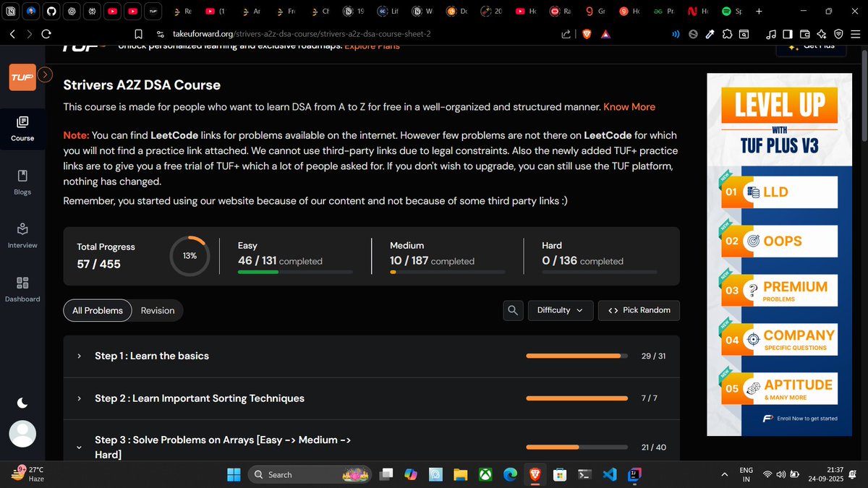Click the Step 2 progress bar

pos(577,398)
